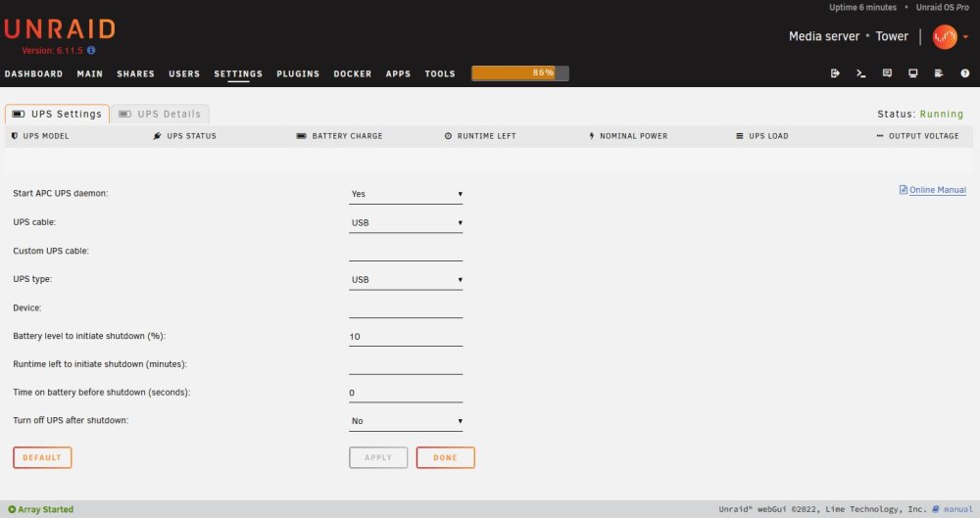Image resolution: width=980 pixels, height=518 pixels.
Task: Open the Users menu
Action: click(x=184, y=73)
